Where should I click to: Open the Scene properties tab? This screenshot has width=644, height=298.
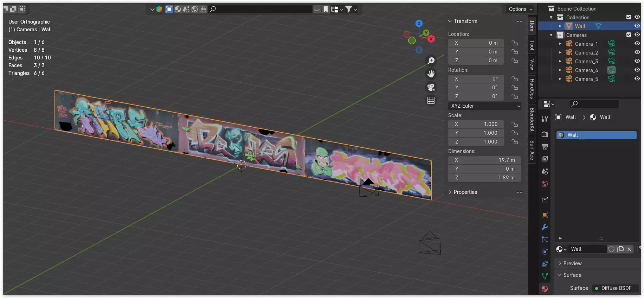(545, 171)
